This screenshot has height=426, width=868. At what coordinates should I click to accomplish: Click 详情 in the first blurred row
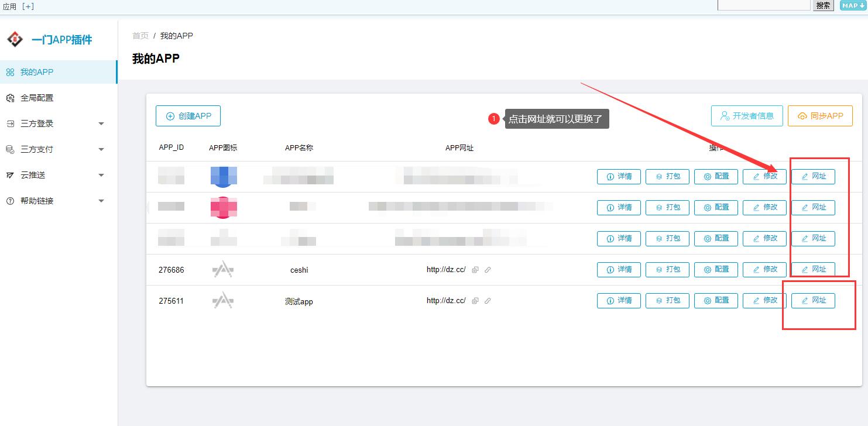pos(619,177)
